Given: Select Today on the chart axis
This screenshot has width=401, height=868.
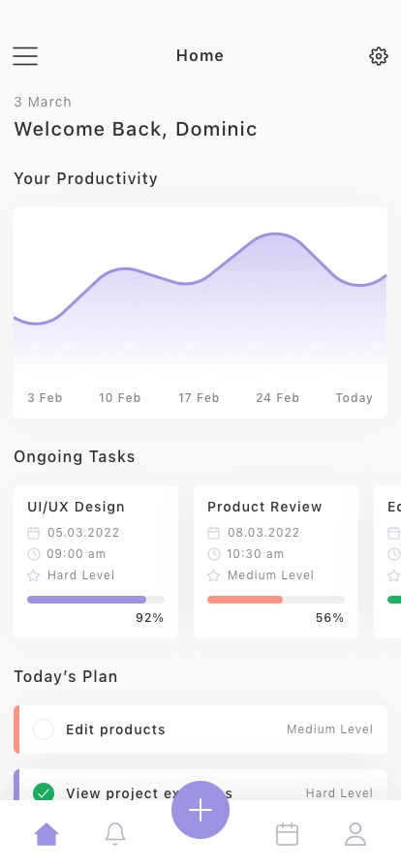Looking at the screenshot, I should point(354,397).
